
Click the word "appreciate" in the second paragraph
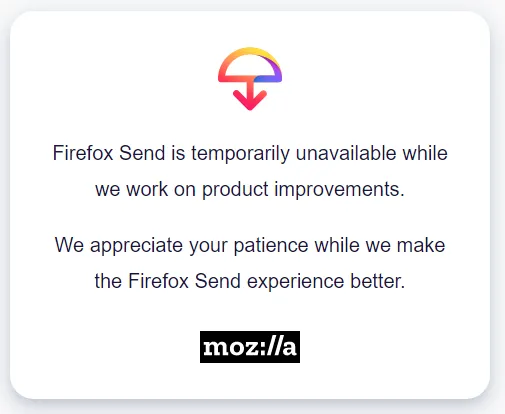pos(136,246)
